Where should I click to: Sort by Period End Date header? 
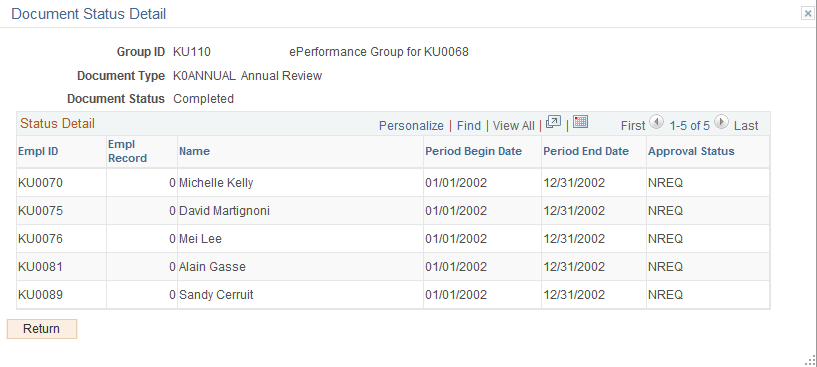point(586,151)
